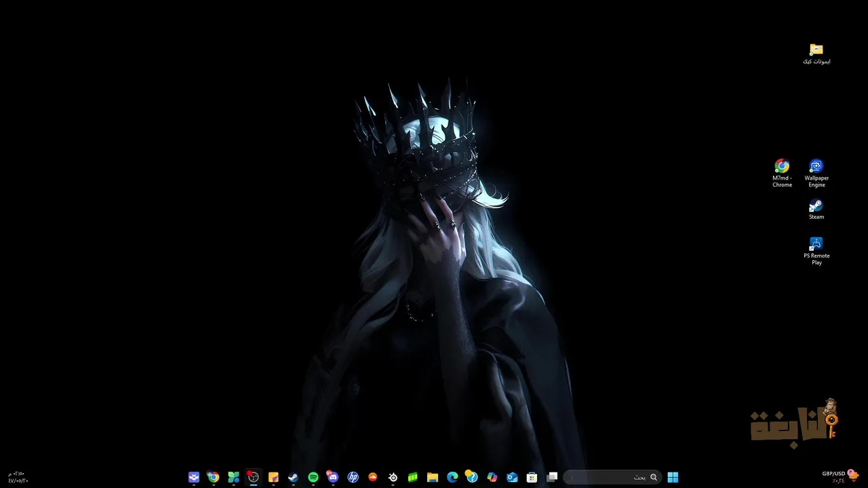Open the folder desktop icon labeled ايموتات كيك

point(816,54)
